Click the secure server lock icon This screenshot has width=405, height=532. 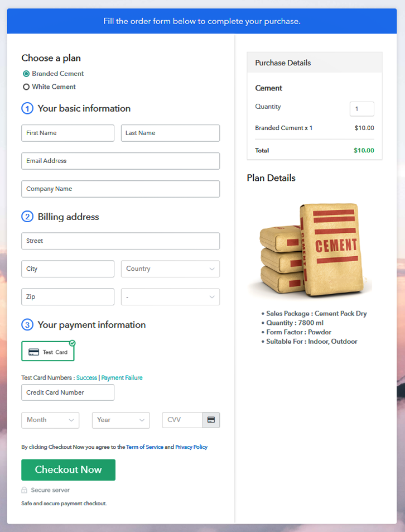pyautogui.click(x=25, y=490)
